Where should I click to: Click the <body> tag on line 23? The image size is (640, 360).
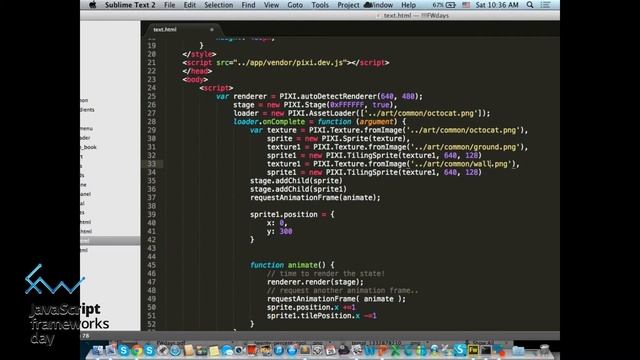195,80
